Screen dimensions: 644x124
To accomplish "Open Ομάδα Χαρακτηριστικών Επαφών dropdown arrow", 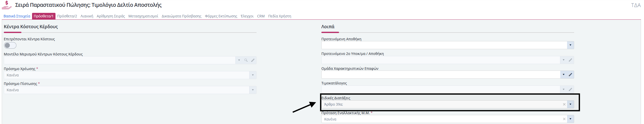I will (x=564, y=75).
